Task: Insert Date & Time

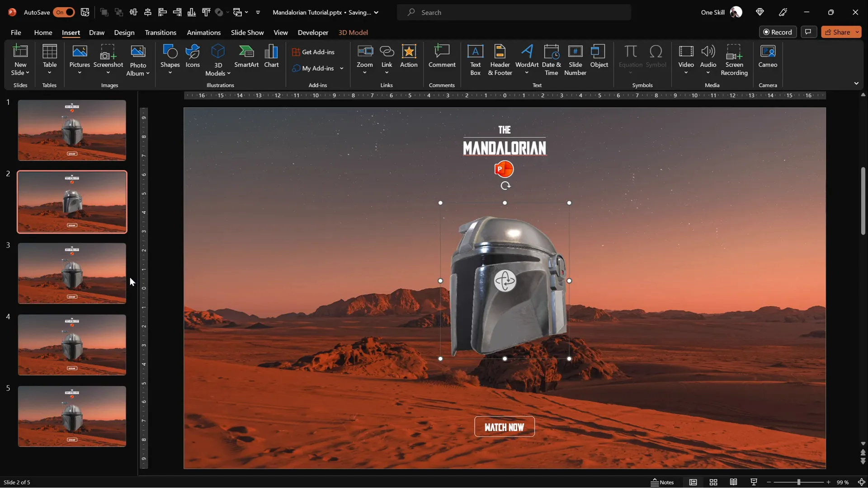Action: (551, 60)
